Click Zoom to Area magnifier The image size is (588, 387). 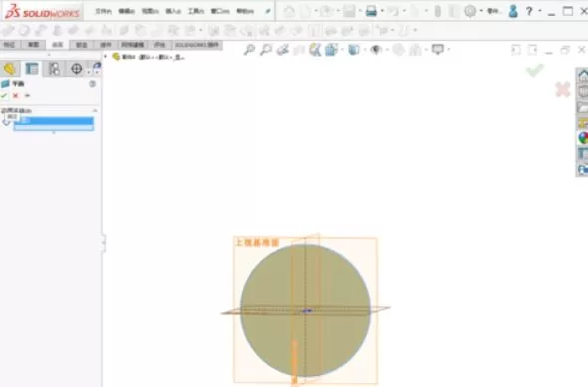click(x=266, y=50)
